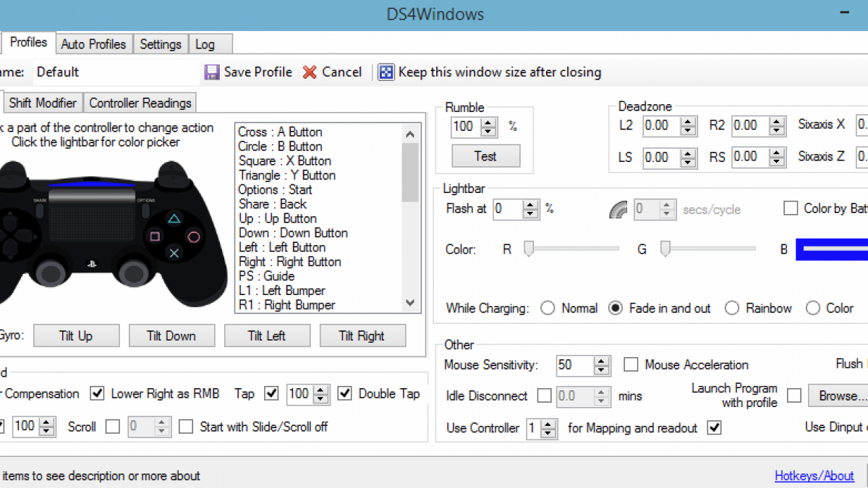Open the Hotkeys/About link
The image size is (868, 488).
(x=814, y=476)
